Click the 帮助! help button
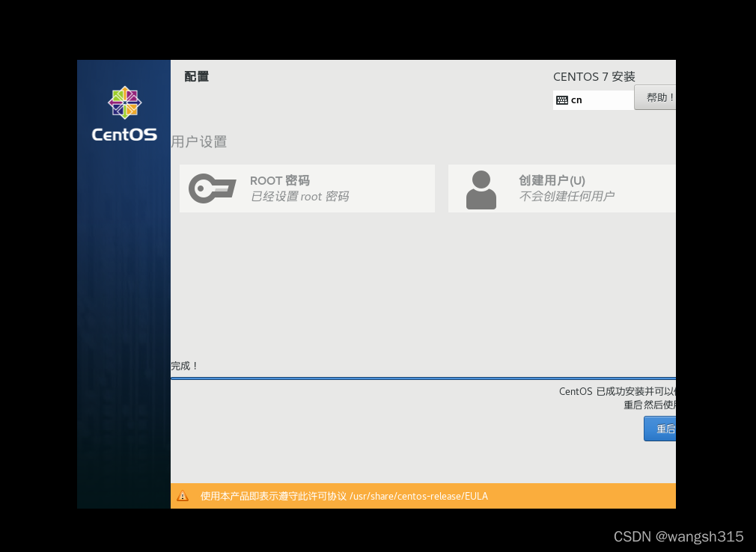Screen dimensions: 756x552 [x=655, y=97]
